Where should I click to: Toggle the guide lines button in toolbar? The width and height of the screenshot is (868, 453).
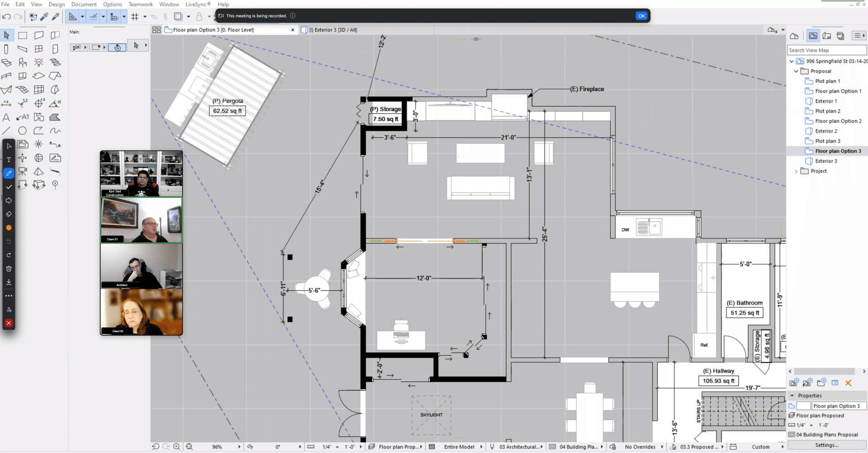(94, 17)
